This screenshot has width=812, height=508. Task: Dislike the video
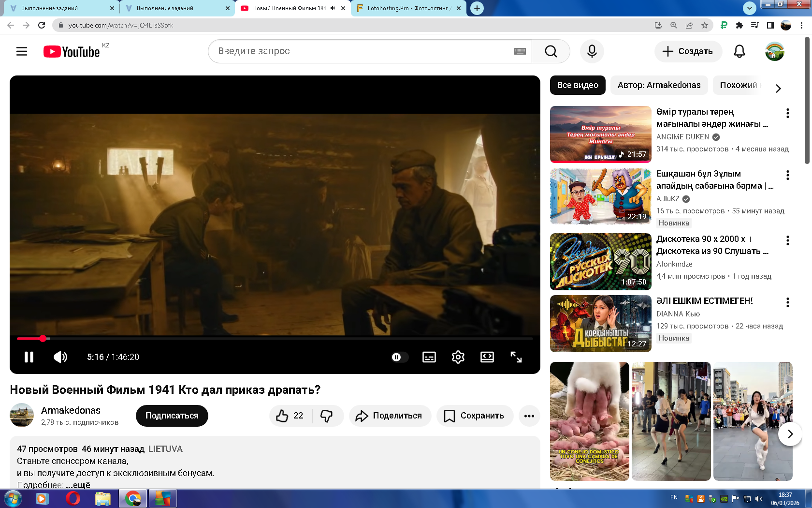click(327, 416)
